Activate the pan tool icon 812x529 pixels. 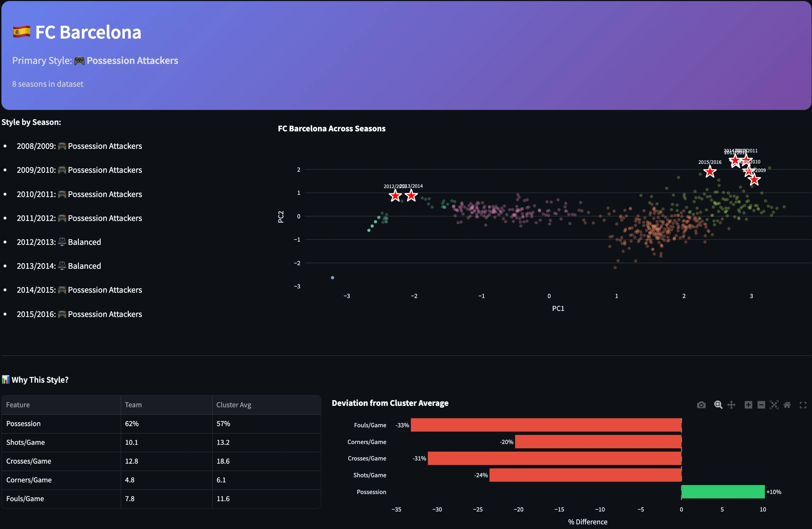731,405
